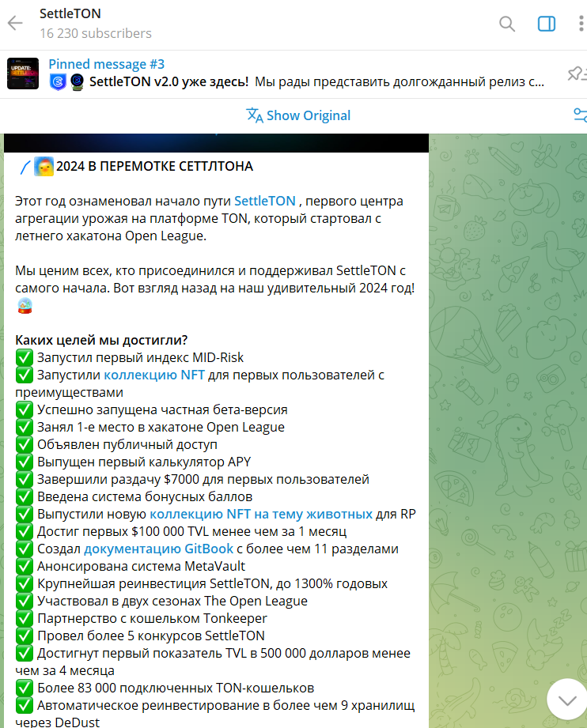The height and width of the screenshot is (728, 587).
Task: Go back using the arrow icon
Action: coord(15,23)
